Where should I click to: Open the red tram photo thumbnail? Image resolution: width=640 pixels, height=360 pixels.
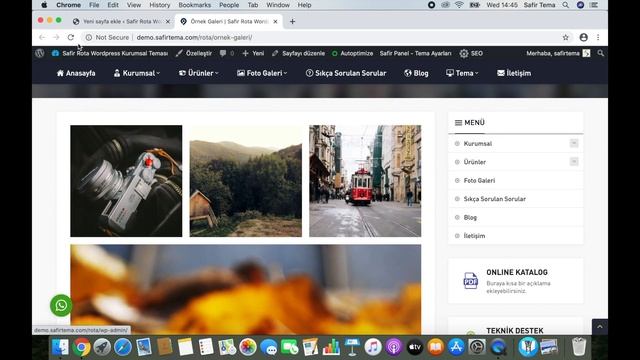coord(365,181)
